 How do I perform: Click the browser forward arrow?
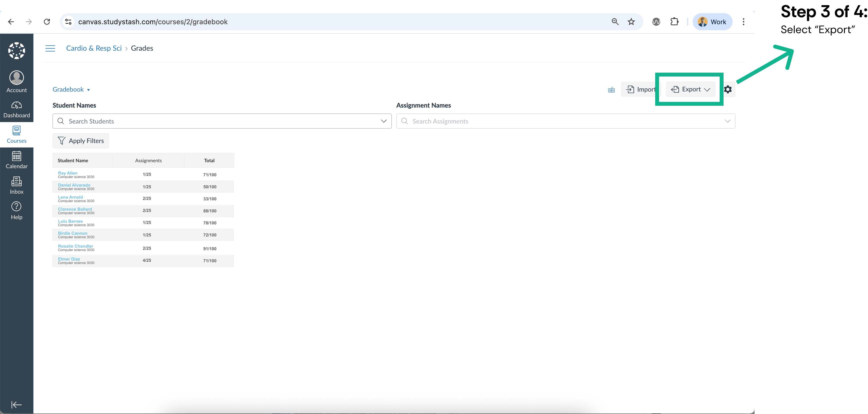(x=29, y=22)
